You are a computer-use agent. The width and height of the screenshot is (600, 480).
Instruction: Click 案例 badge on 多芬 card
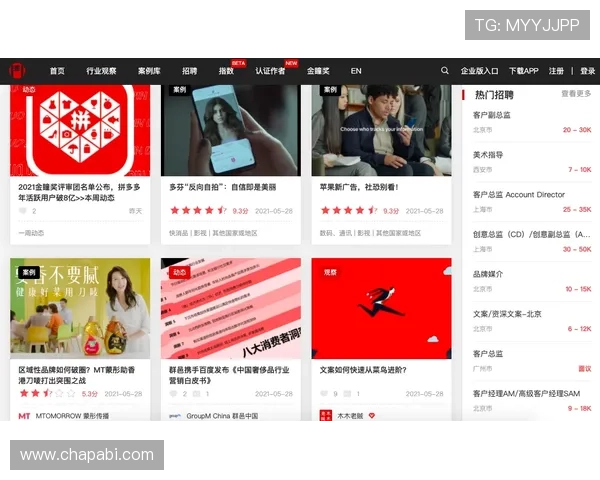tap(179, 90)
